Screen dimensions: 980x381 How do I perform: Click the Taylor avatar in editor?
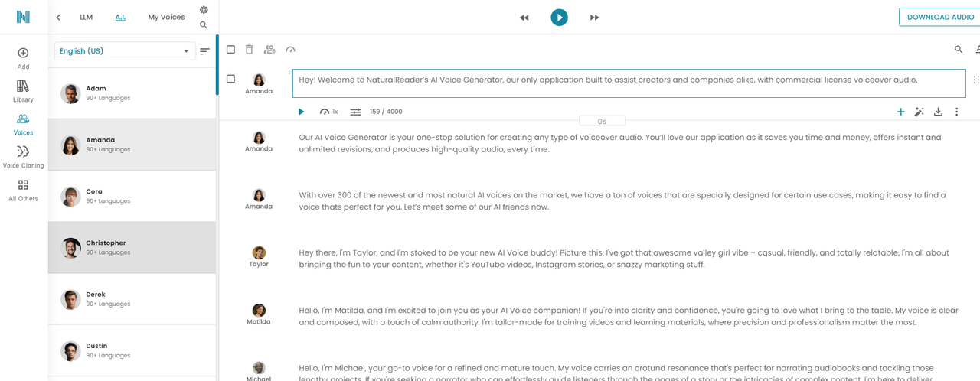pyautogui.click(x=259, y=253)
